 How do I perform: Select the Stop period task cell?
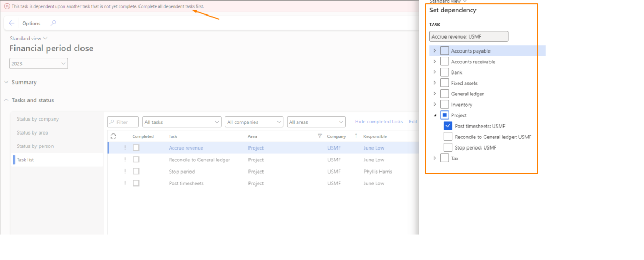click(x=181, y=172)
